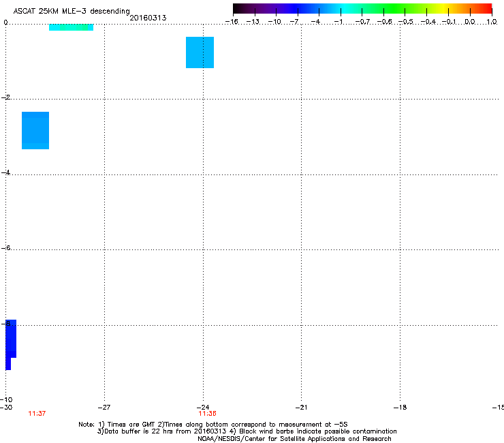The image size is (504, 443).
Task: Click the -2 latitude axis label
Action: tap(5, 97)
